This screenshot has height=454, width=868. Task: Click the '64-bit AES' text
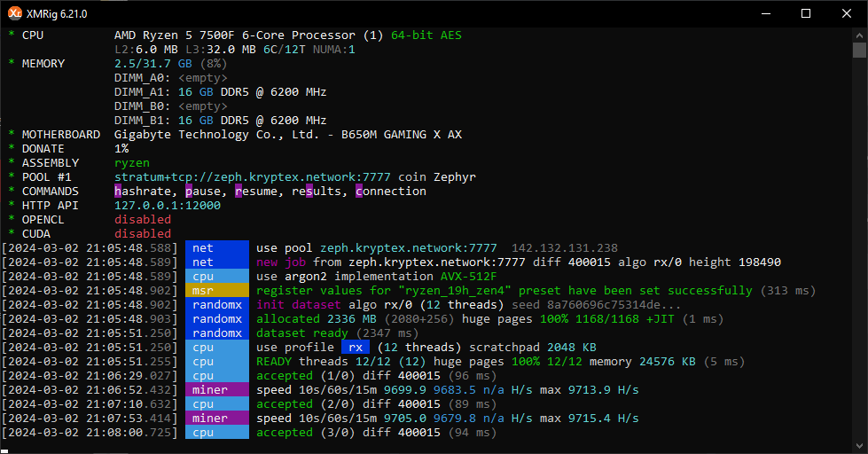426,35
